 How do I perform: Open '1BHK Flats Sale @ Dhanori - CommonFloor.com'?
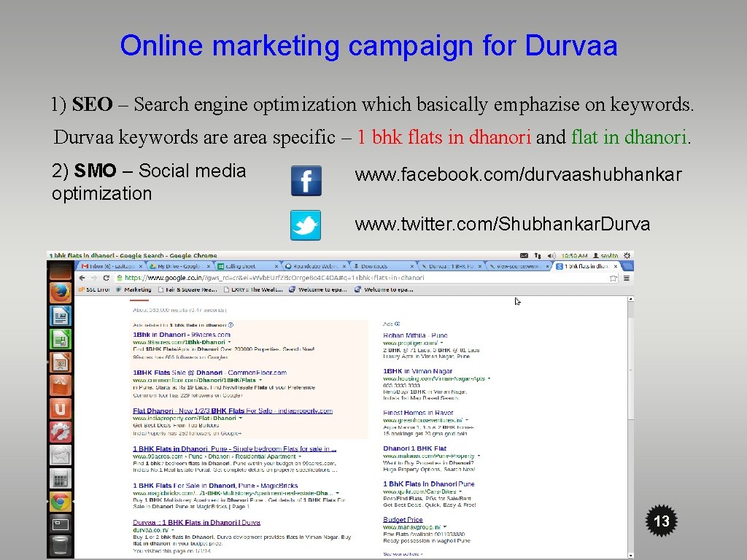tap(209, 373)
